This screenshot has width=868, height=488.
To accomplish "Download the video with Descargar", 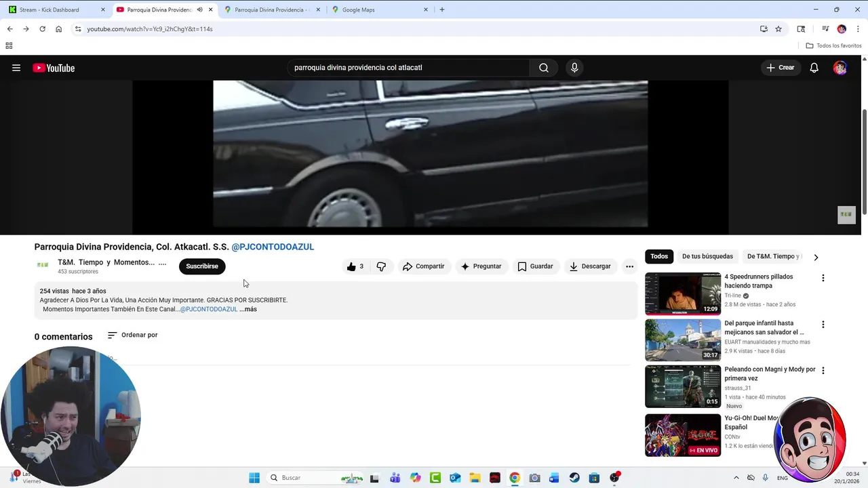I will pyautogui.click(x=590, y=266).
